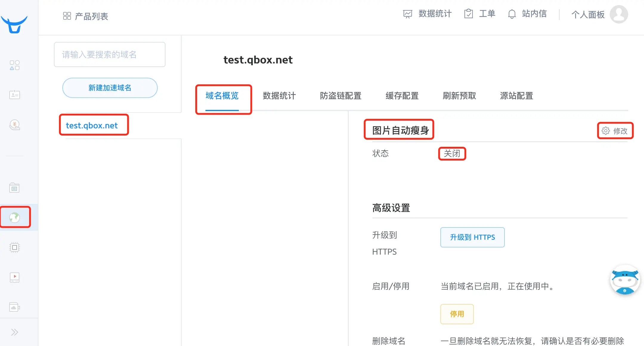The width and height of the screenshot is (644, 346).
Task: Open the video playback sidebar icon
Action: (x=15, y=277)
